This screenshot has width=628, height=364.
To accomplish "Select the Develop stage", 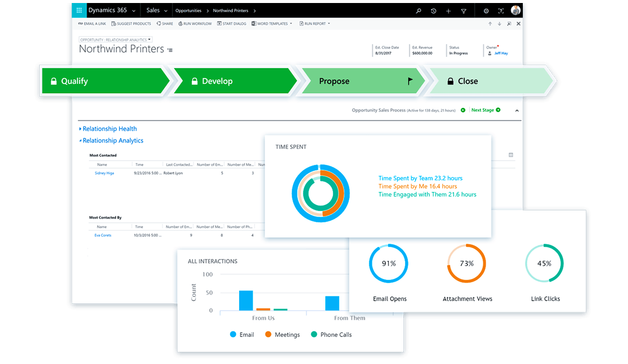I will pyautogui.click(x=236, y=81).
